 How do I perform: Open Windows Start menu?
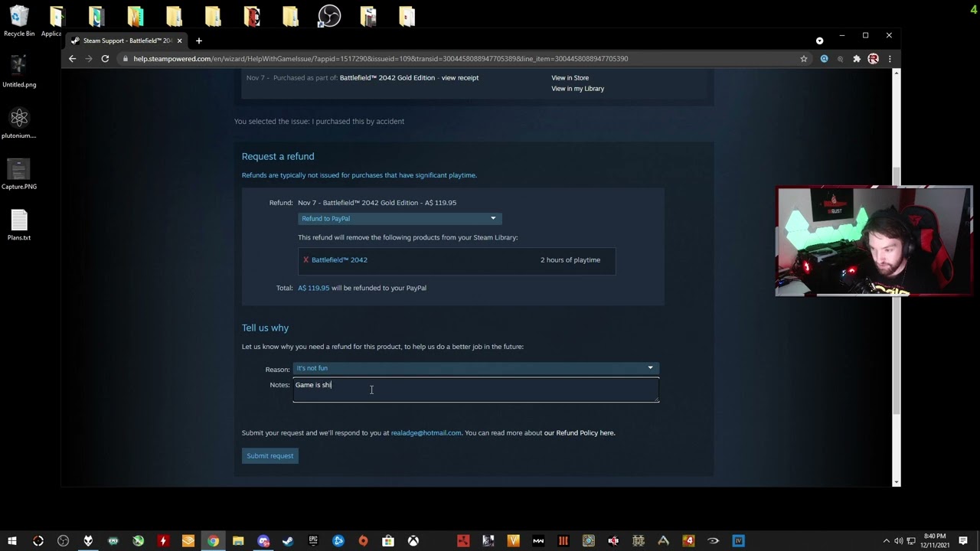(x=12, y=541)
